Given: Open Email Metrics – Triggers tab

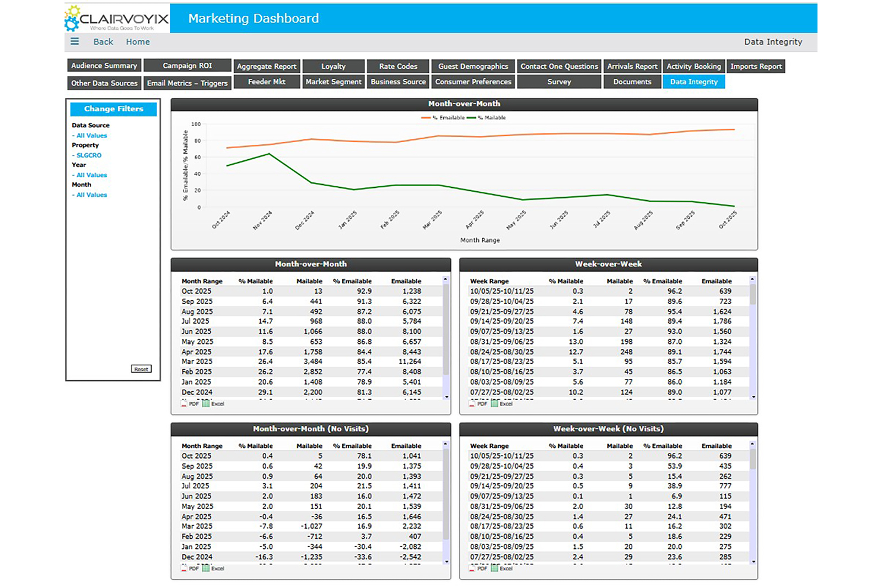Looking at the screenshot, I should pos(187,83).
